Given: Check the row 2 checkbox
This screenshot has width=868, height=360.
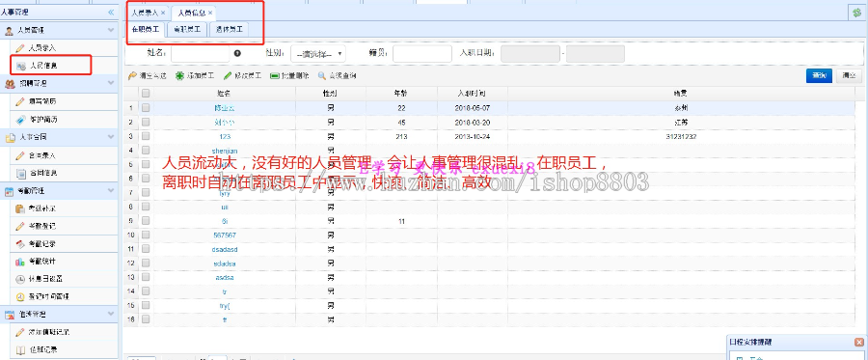Looking at the screenshot, I should (x=146, y=122).
